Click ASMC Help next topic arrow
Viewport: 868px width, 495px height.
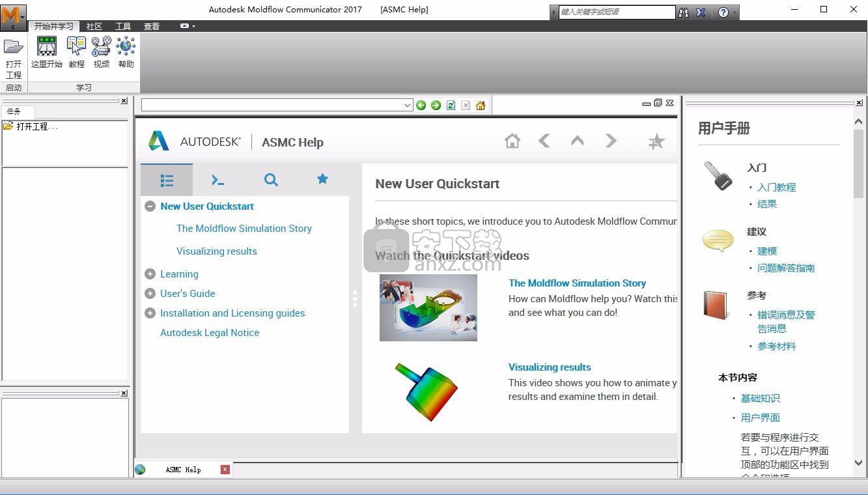point(611,141)
